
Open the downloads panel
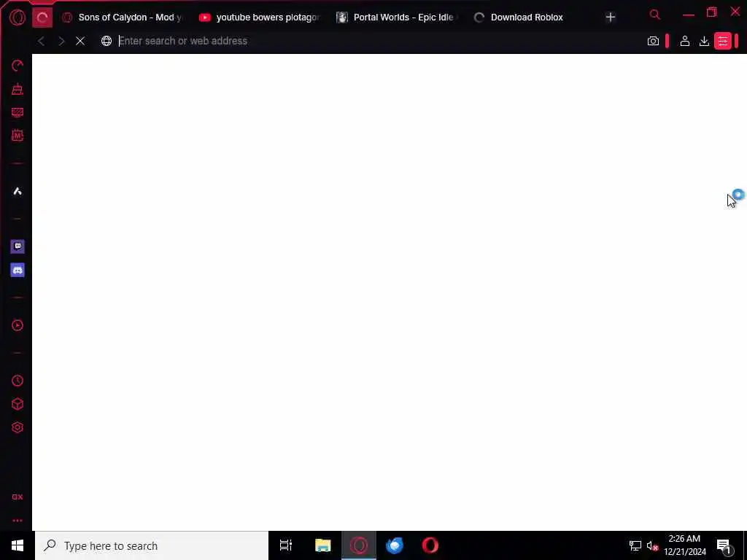point(704,41)
